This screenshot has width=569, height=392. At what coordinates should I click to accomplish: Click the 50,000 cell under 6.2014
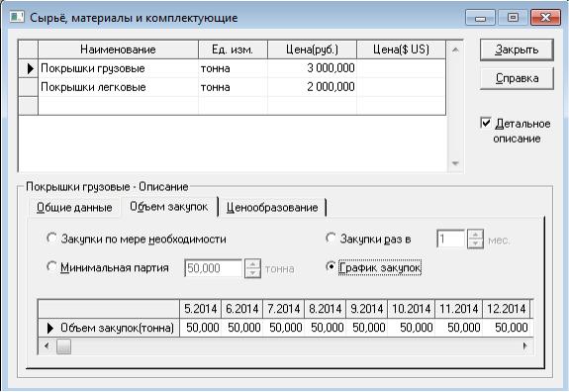(x=242, y=328)
